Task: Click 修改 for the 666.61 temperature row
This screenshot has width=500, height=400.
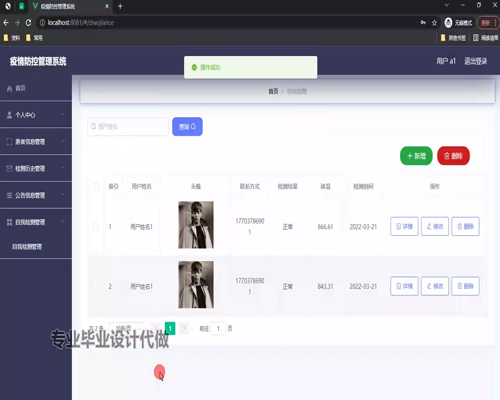Action: pos(435,226)
